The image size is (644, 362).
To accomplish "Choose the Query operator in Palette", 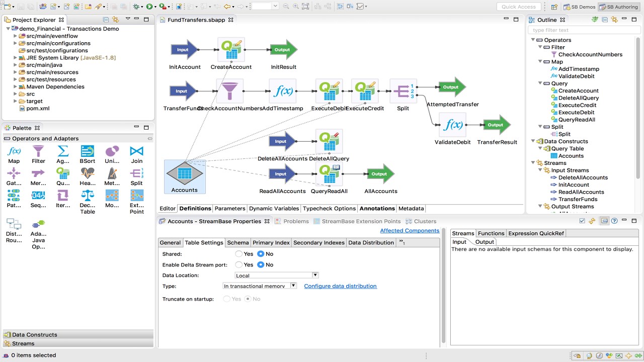I will 63,177.
